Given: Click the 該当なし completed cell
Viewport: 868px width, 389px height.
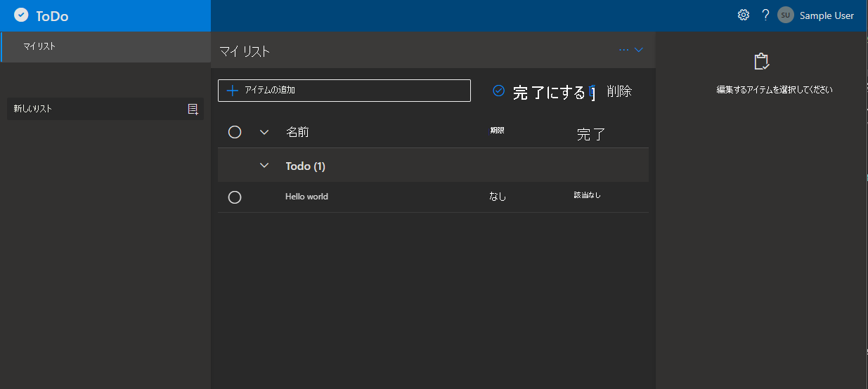Looking at the screenshot, I should [587, 195].
